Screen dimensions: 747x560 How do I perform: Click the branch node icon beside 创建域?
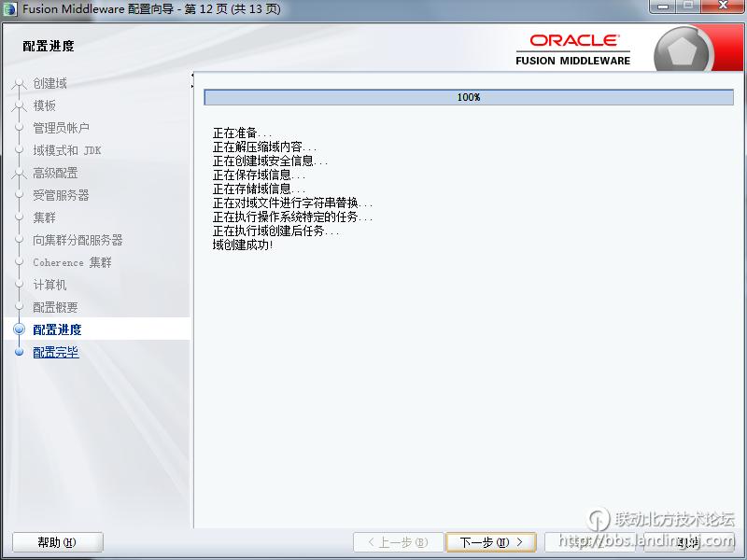pos(19,84)
